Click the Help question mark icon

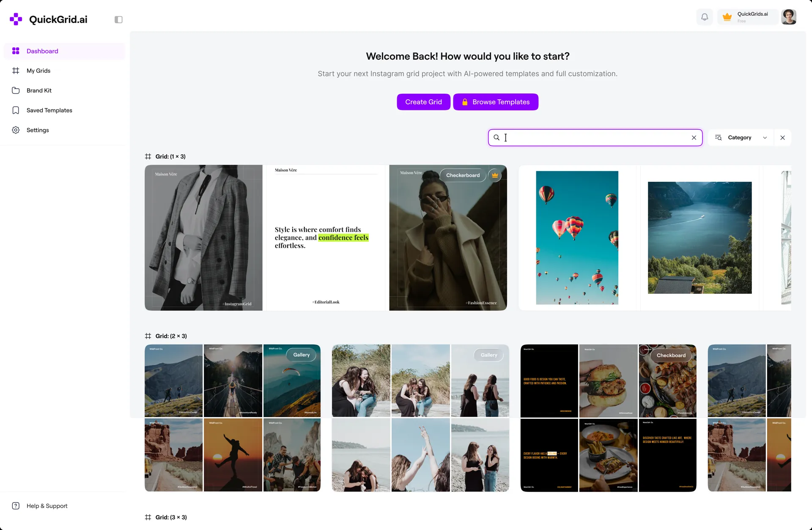click(x=16, y=506)
